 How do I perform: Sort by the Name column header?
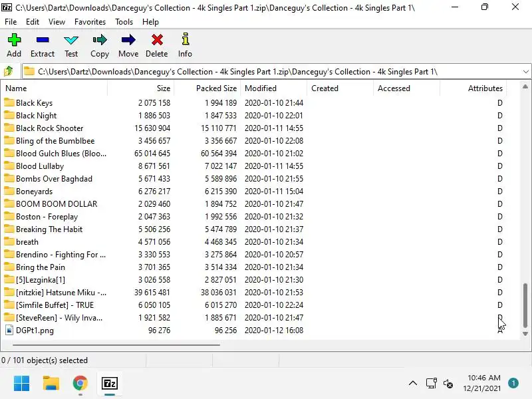coord(55,88)
